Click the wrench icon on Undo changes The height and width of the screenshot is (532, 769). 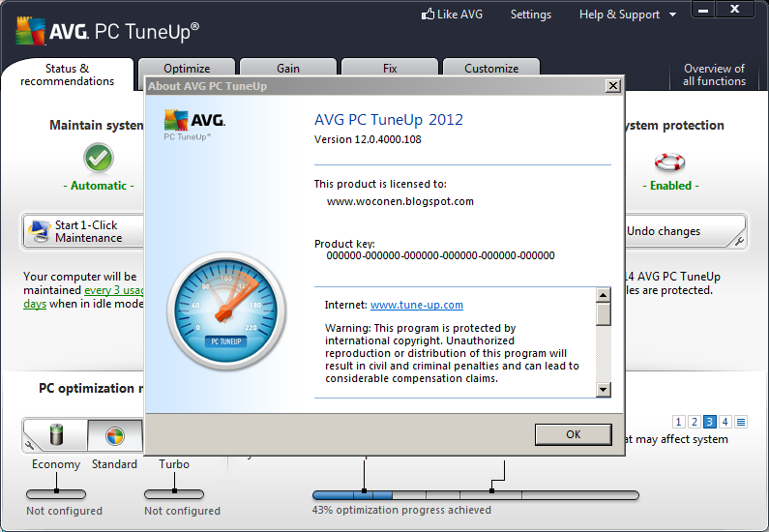[x=739, y=241]
